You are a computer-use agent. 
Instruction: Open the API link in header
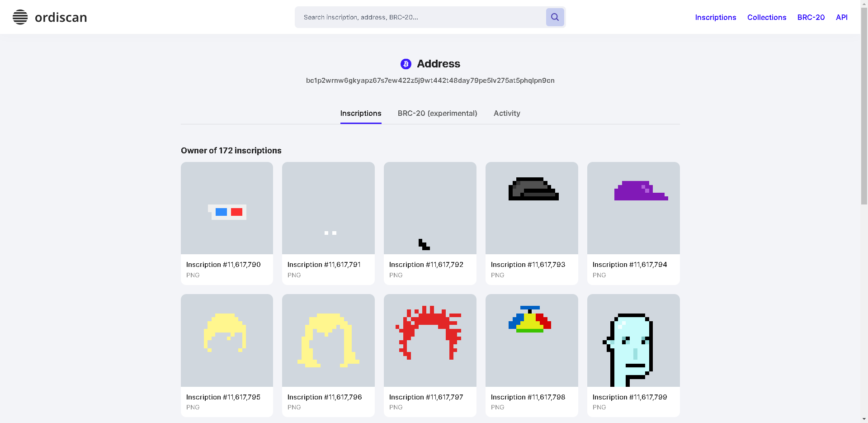tap(841, 17)
